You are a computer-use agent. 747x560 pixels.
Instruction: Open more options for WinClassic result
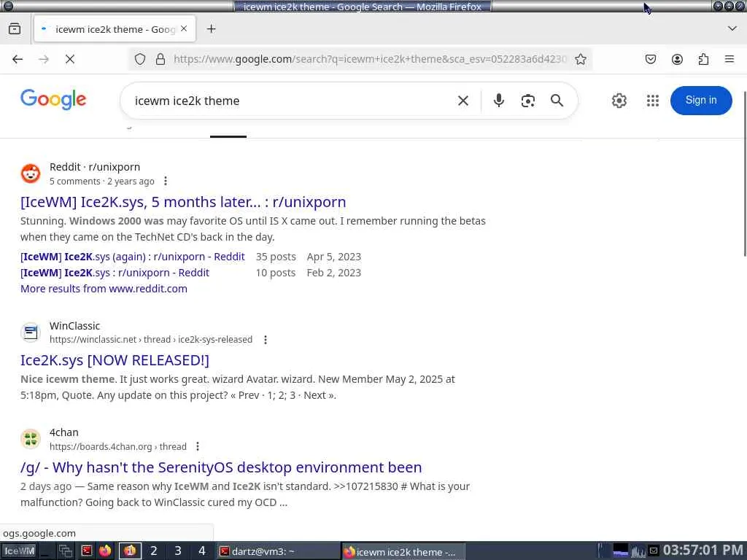click(x=266, y=340)
